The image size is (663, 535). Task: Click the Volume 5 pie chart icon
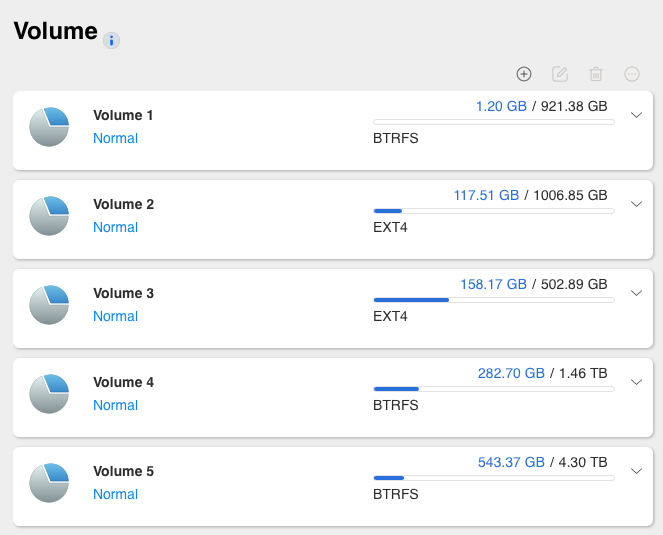[x=49, y=483]
